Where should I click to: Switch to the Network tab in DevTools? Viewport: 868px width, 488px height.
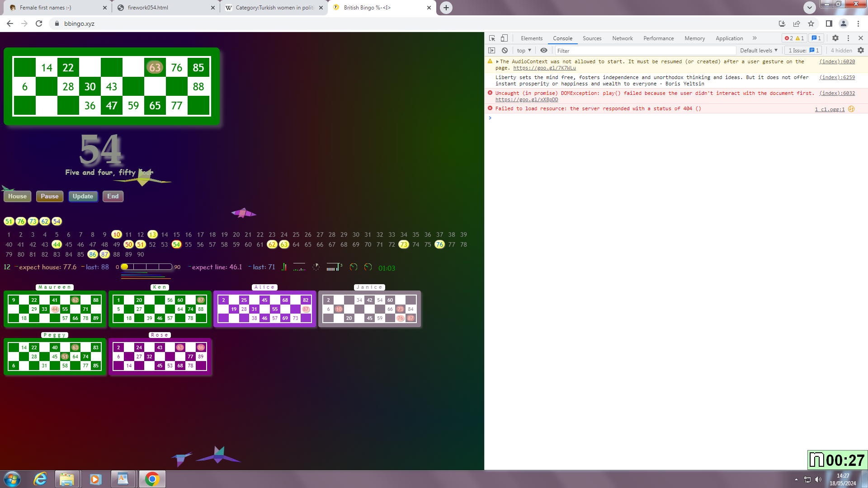click(x=622, y=38)
